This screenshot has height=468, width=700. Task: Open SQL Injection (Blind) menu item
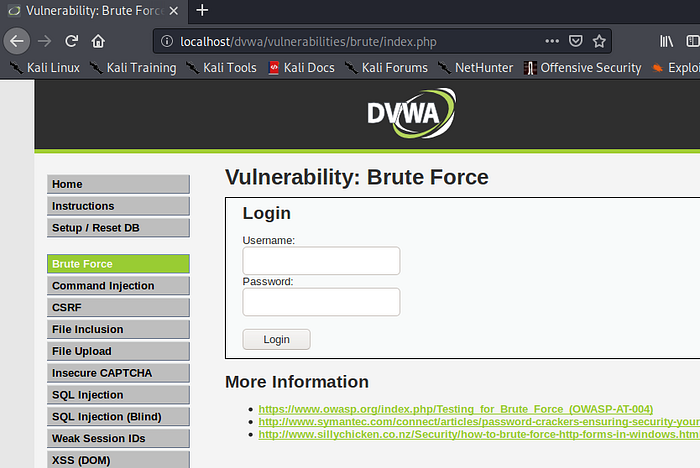118,417
